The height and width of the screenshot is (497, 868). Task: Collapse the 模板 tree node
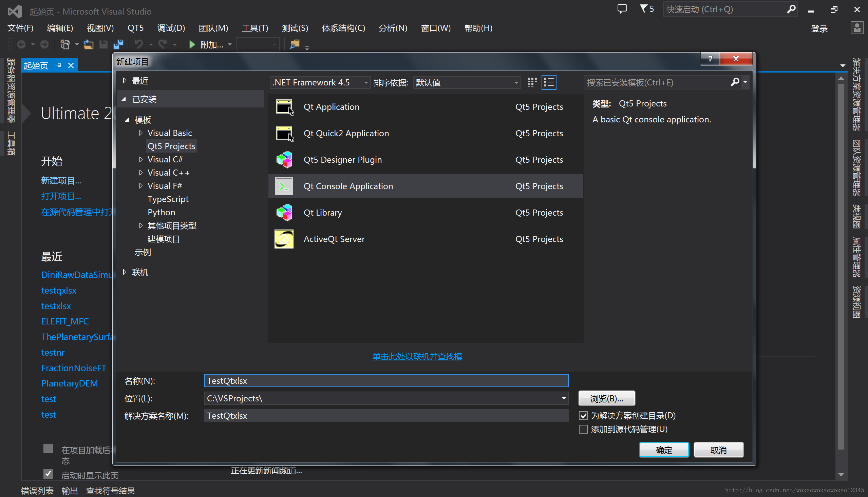(127, 120)
